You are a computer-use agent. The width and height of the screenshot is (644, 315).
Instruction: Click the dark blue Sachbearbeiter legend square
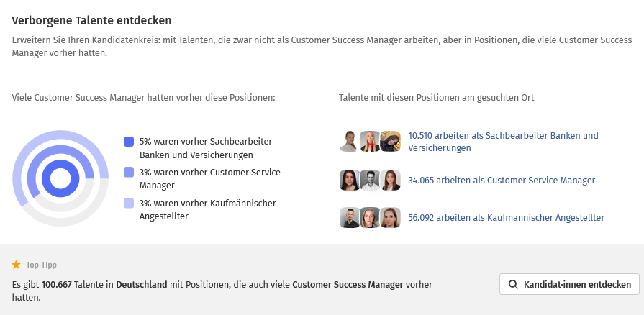129,142
